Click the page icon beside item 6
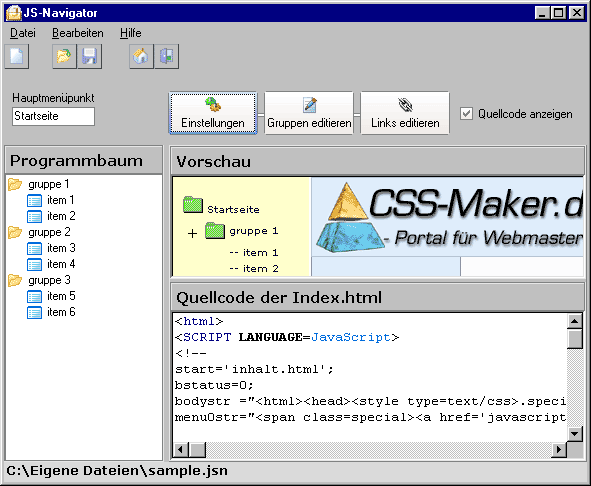591x486 pixels. pos(34,313)
